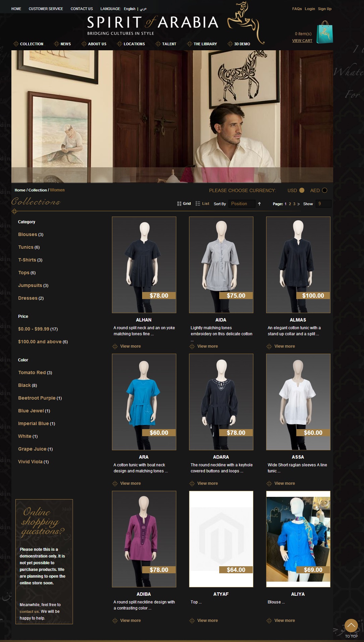The height and width of the screenshot is (642, 364).
Task: Filter by Tunics category
Action: click(x=26, y=247)
